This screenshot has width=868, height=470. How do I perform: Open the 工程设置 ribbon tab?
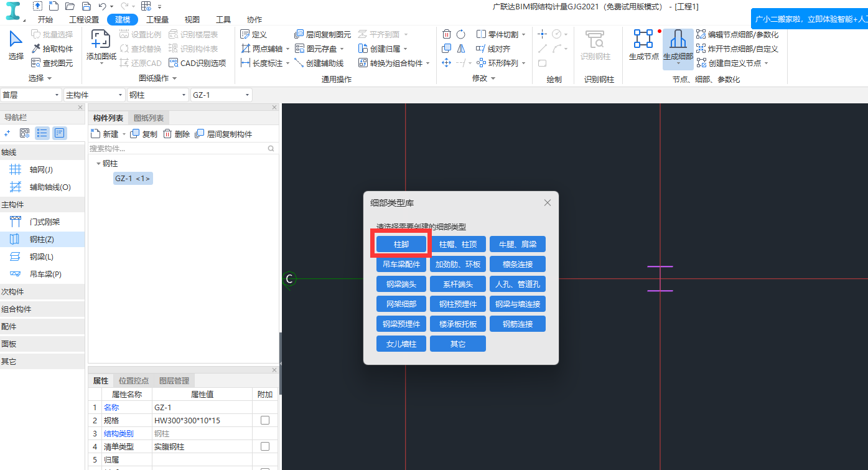(x=84, y=19)
